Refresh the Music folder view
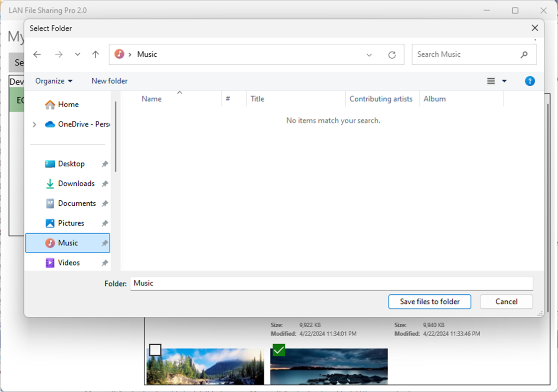Image resolution: width=558 pixels, height=392 pixels. (x=392, y=54)
